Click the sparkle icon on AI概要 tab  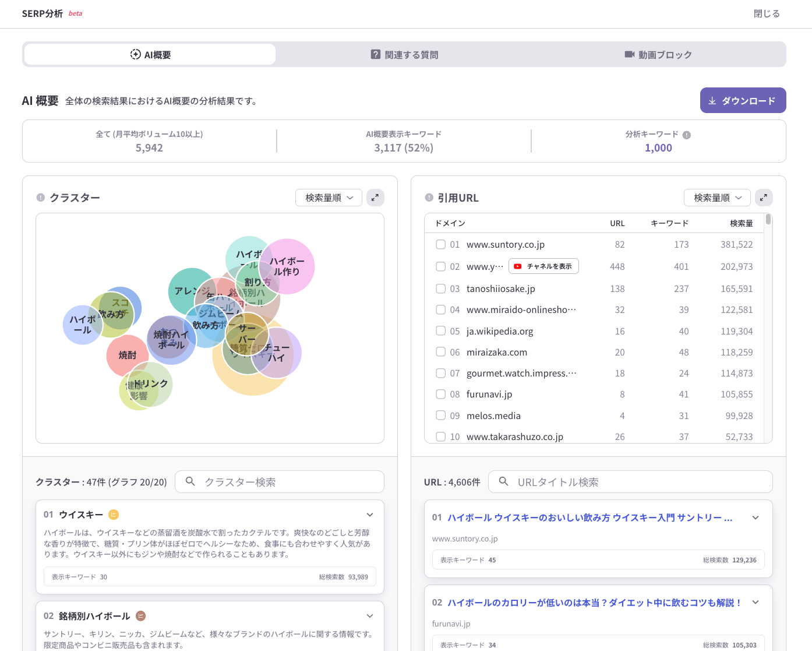click(135, 54)
